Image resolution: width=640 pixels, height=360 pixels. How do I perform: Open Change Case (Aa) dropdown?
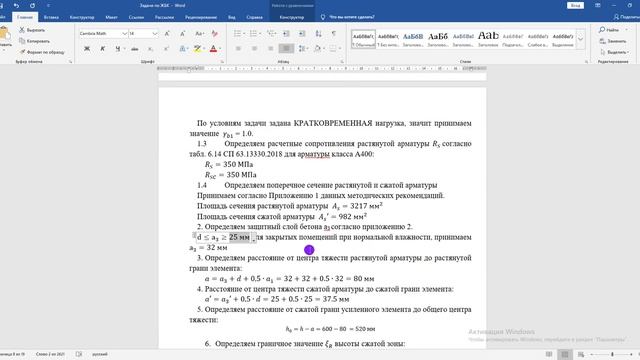[200, 33]
